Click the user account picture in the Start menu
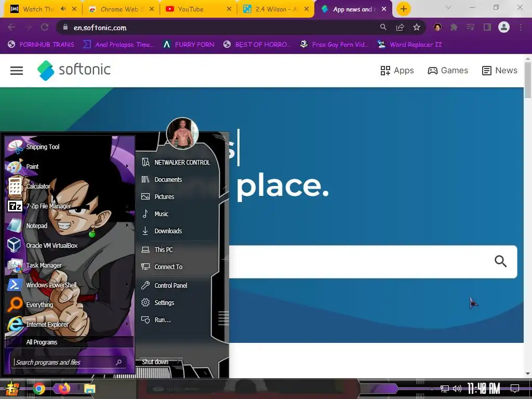 [182, 134]
